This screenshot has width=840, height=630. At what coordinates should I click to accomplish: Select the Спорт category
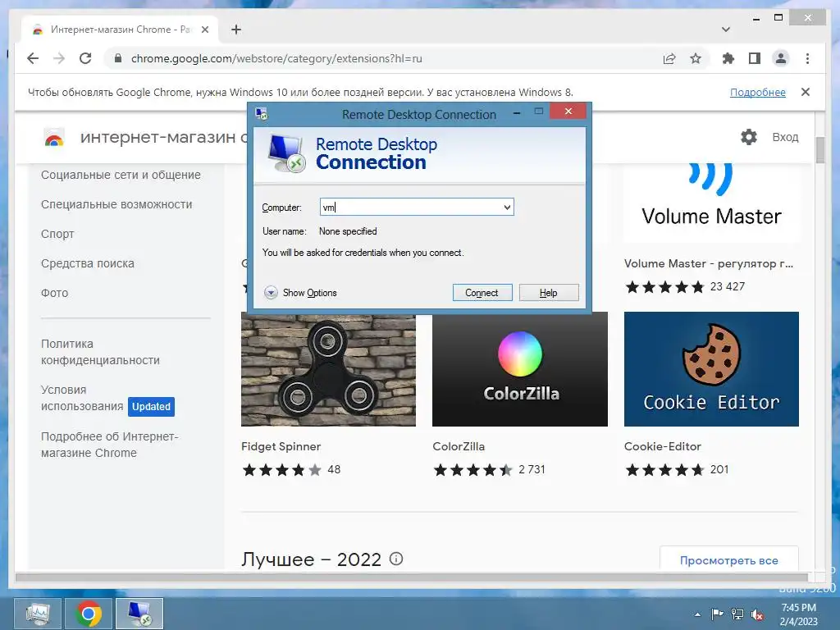click(57, 234)
